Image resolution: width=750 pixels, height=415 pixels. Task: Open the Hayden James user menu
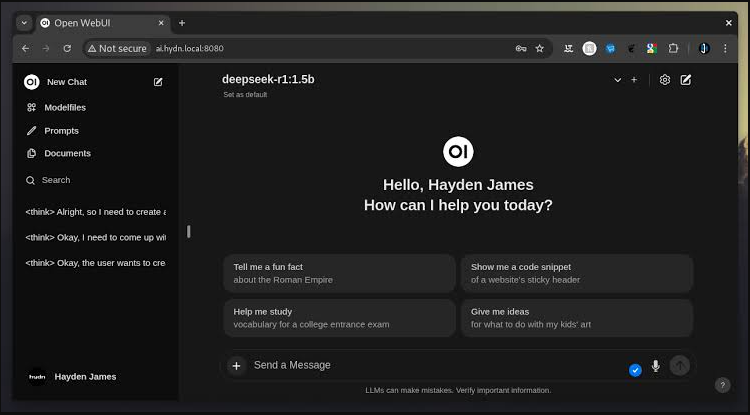(x=85, y=377)
